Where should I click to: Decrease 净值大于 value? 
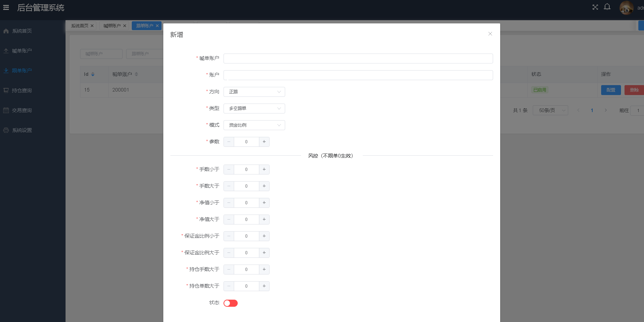click(229, 220)
